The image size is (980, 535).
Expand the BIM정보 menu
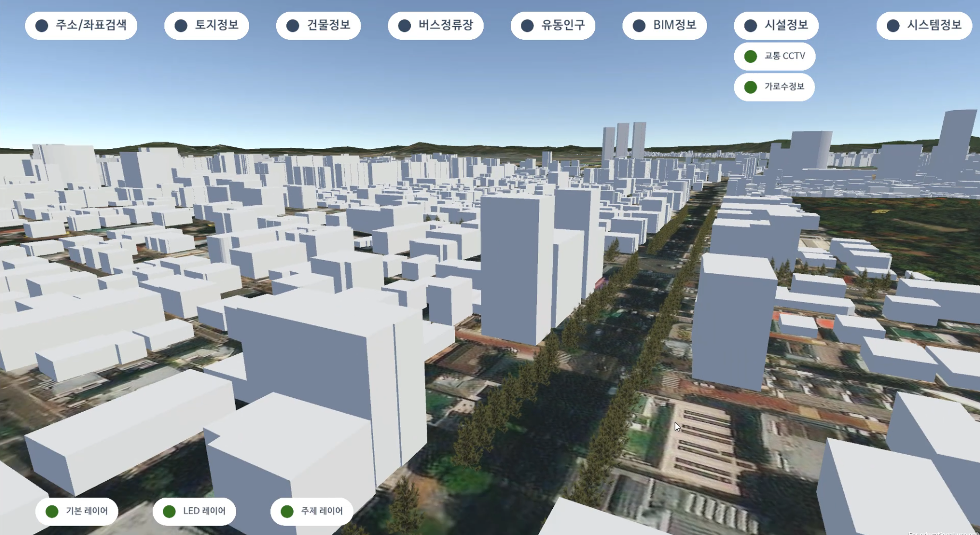pyautogui.click(x=665, y=26)
